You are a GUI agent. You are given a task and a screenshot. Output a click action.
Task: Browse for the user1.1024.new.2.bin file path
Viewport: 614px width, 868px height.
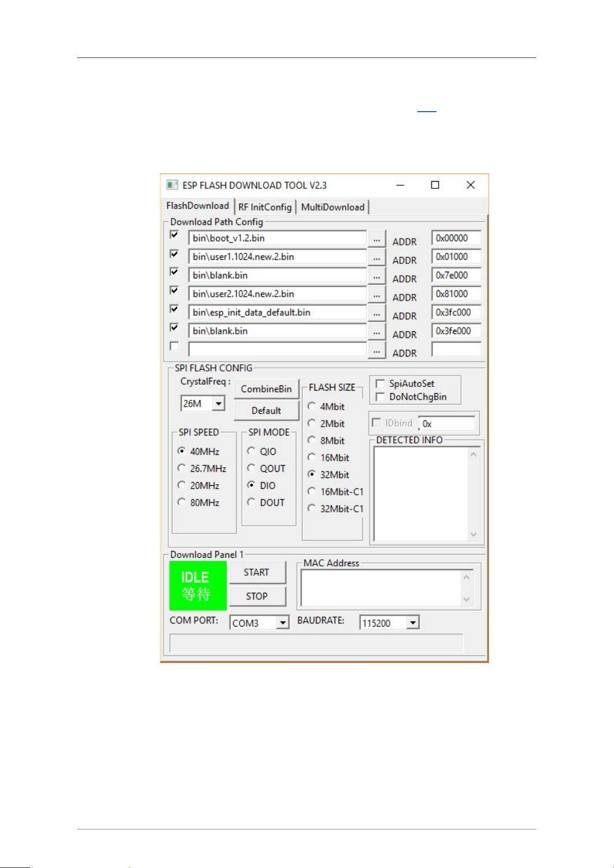click(377, 257)
